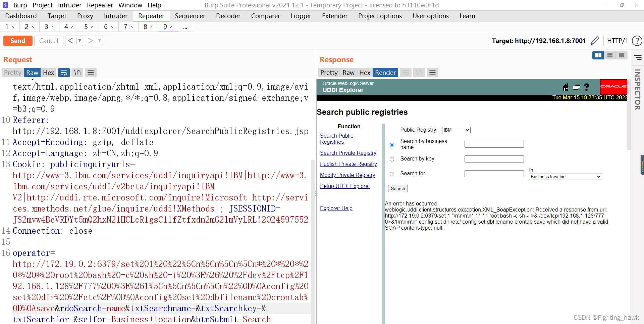The image size is (644, 324).
Task: Close Repeater tab 5
Action: (92, 27)
